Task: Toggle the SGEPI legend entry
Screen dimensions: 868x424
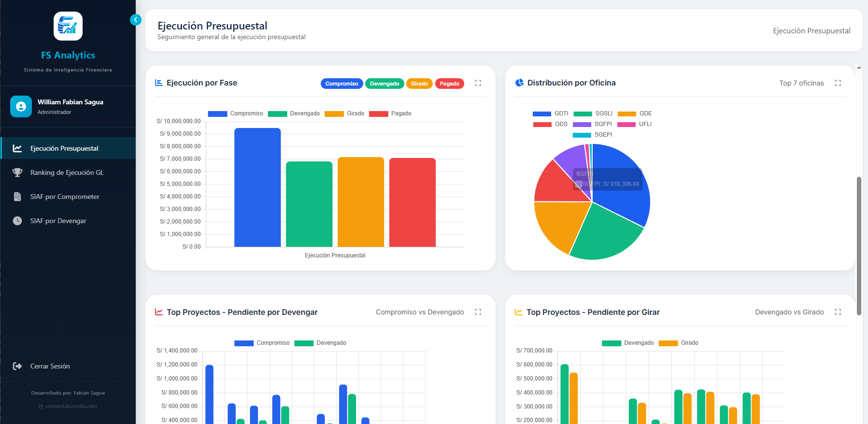Action: click(592, 135)
